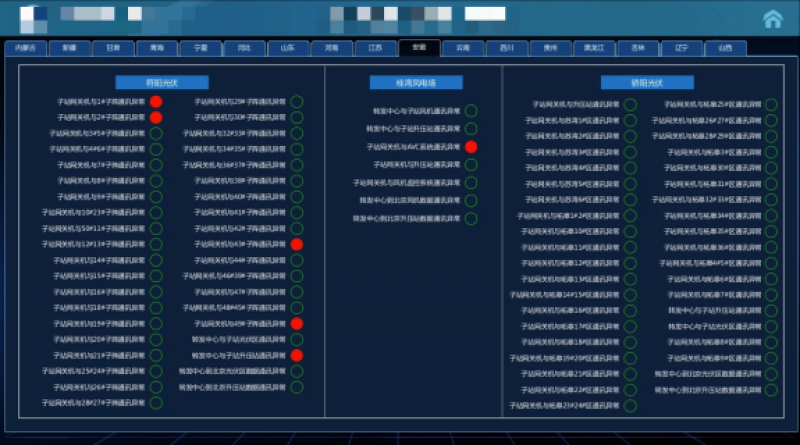This screenshot has height=445, width=800.
Task: Click red alarm for 49#子阵通讯异常
Action: [x=296, y=324]
